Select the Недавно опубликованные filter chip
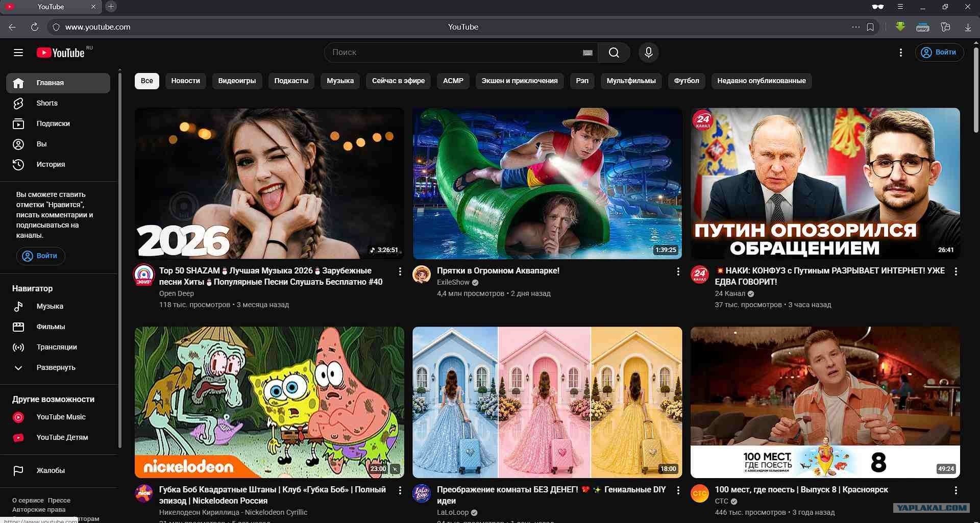 click(x=762, y=81)
